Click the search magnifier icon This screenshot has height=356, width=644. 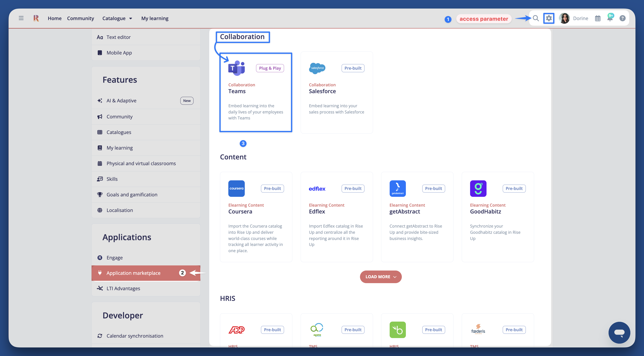pos(536,18)
